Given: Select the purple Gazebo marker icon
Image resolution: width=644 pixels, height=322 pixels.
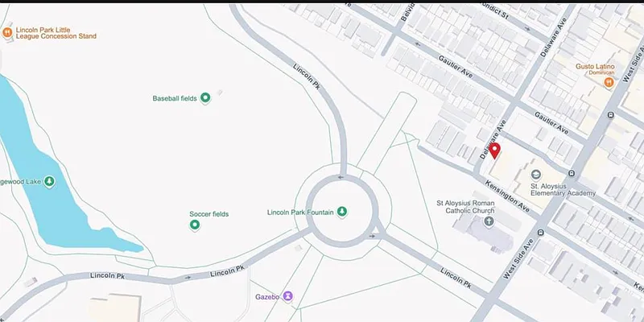Looking at the screenshot, I should 287,296.
